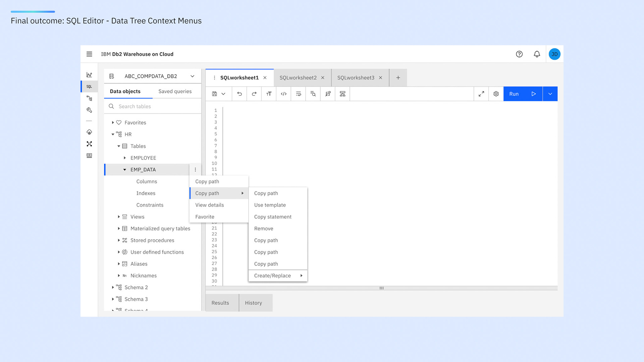Click the Run button
The height and width of the screenshot is (362, 644).
514,94
